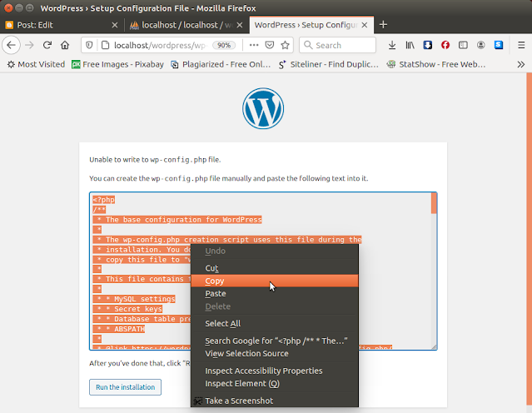This screenshot has width=532, height=413.
Task: Click "Unable to write to wp-config.php file" text
Action: coord(155,160)
